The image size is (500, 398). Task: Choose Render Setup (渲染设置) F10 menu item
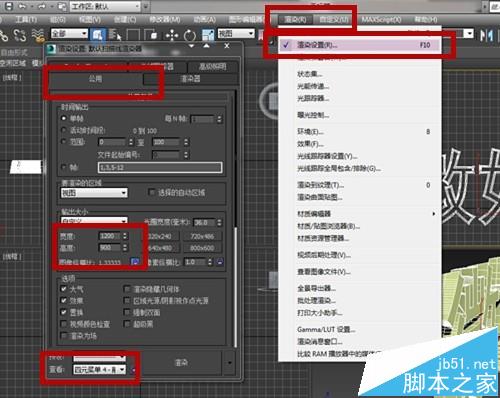[x=359, y=45]
